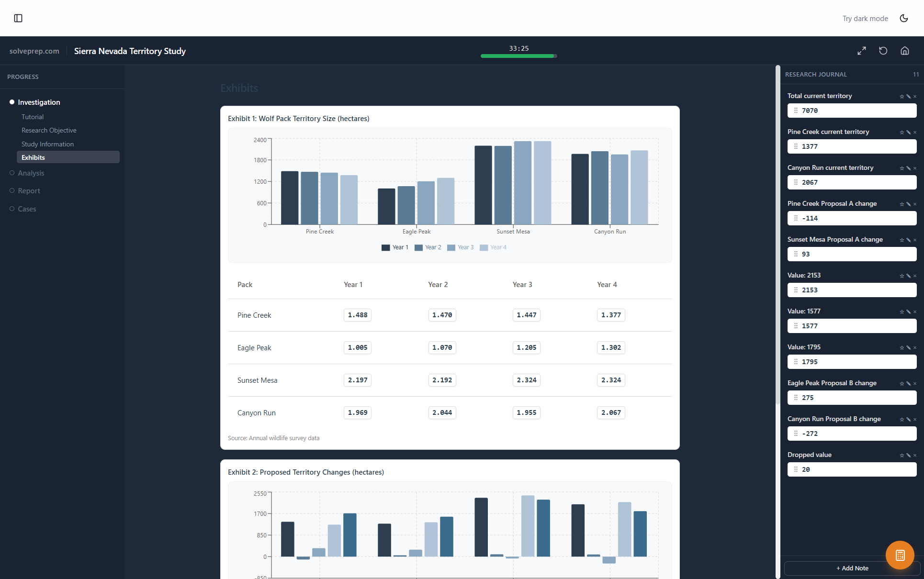924x579 pixels.
Task: Click the green progress bar near the timer
Action: click(x=518, y=56)
